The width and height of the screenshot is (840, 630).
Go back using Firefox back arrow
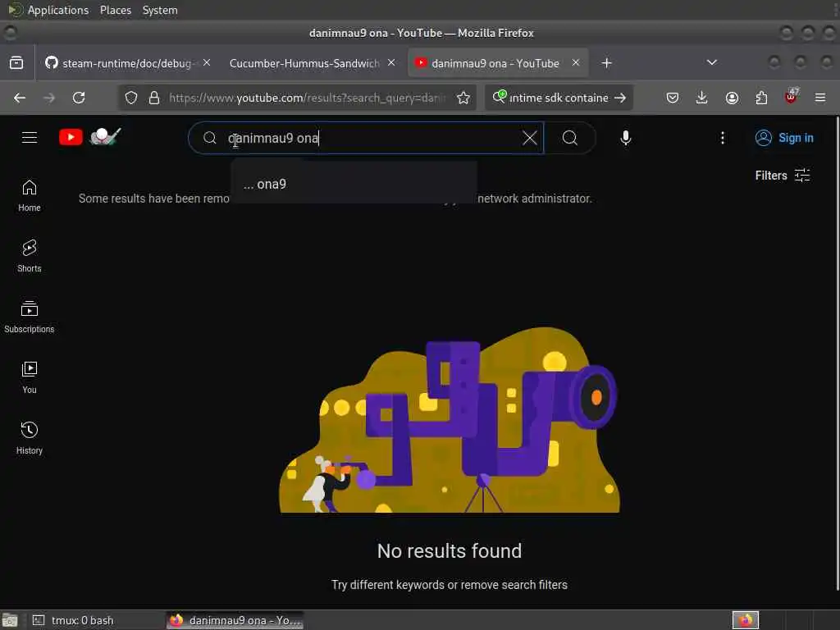tap(20, 98)
